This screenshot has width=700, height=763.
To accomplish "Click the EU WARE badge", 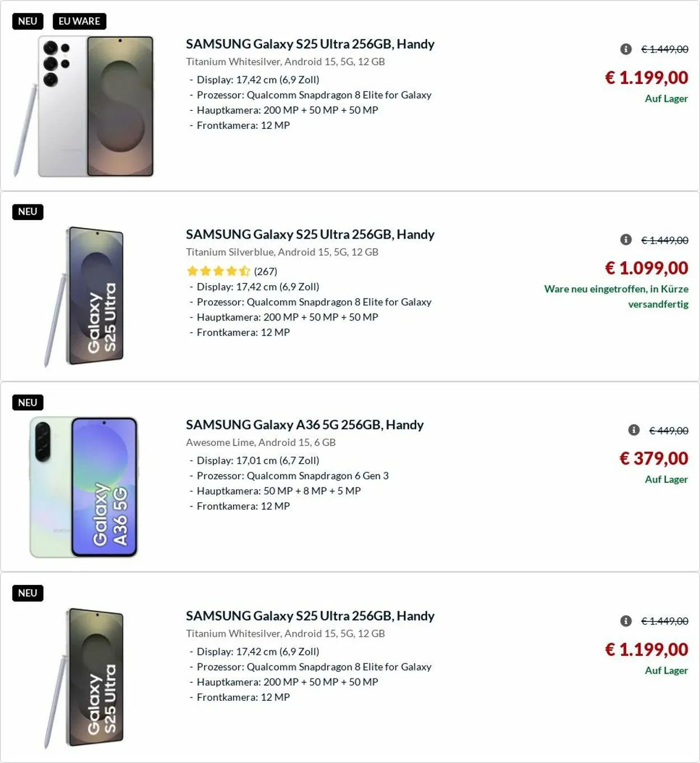I will pyautogui.click(x=80, y=21).
